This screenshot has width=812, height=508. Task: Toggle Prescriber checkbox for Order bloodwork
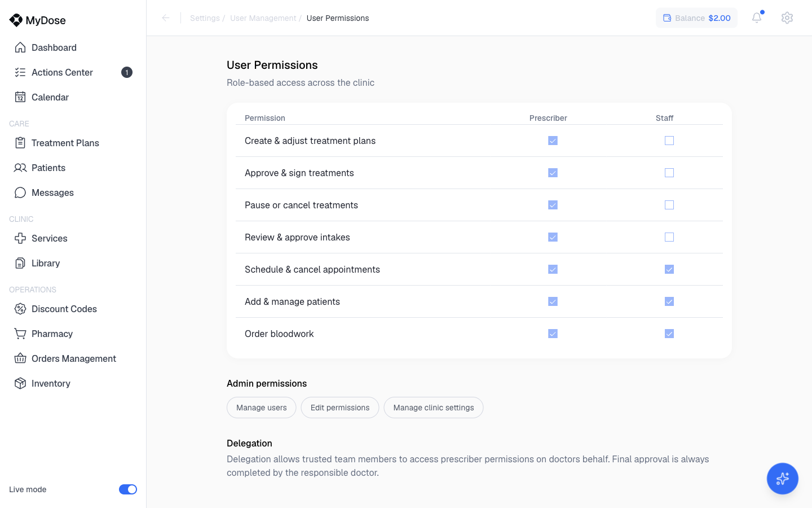tap(553, 334)
